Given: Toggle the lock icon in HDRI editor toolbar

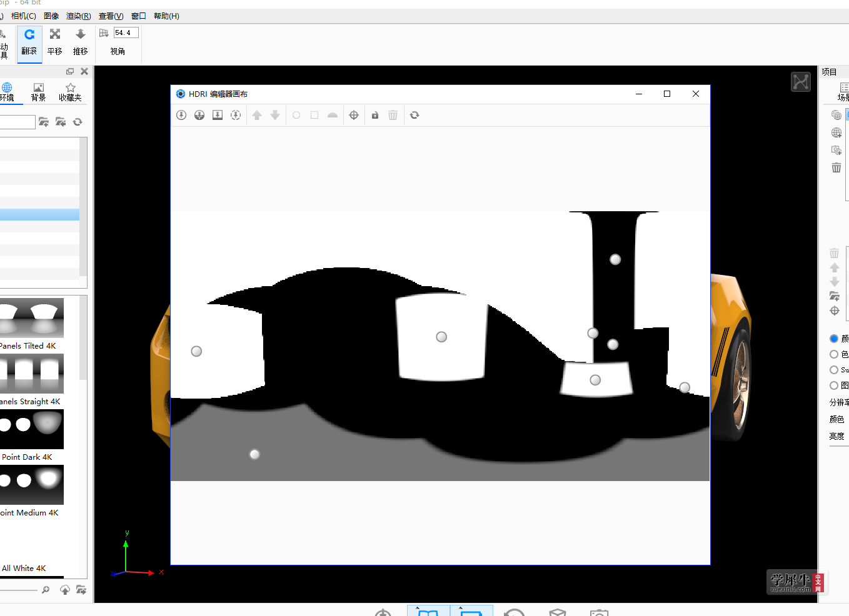Looking at the screenshot, I should (375, 115).
